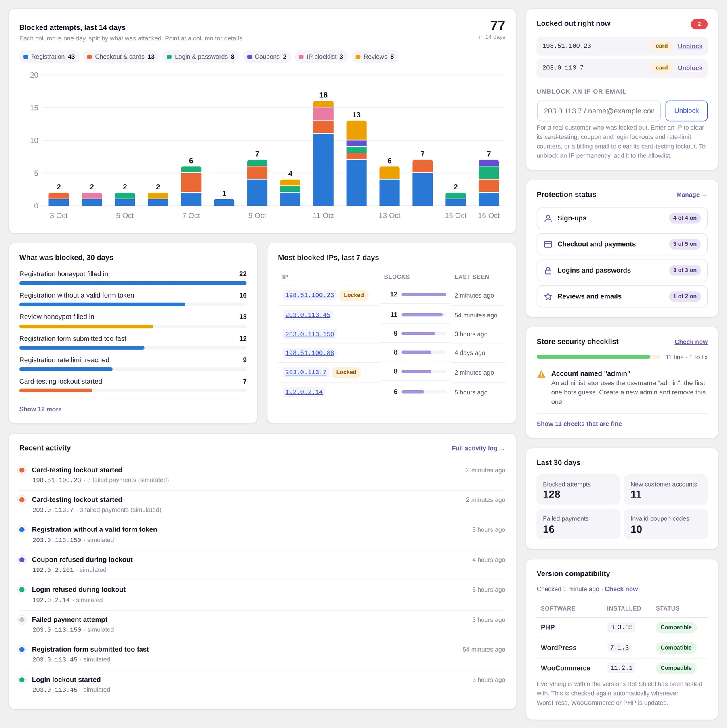Open the Checkout and payments protection row
This screenshot has width=727, height=728.
(622, 244)
